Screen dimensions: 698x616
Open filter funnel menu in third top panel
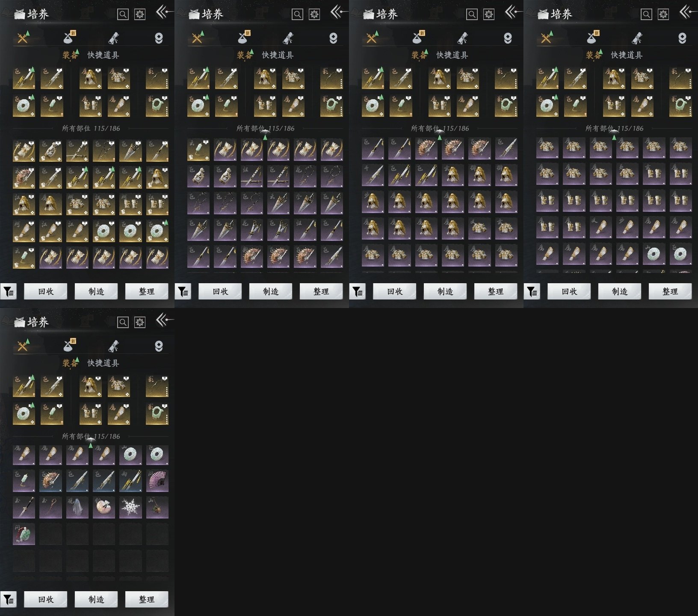(x=358, y=292)
